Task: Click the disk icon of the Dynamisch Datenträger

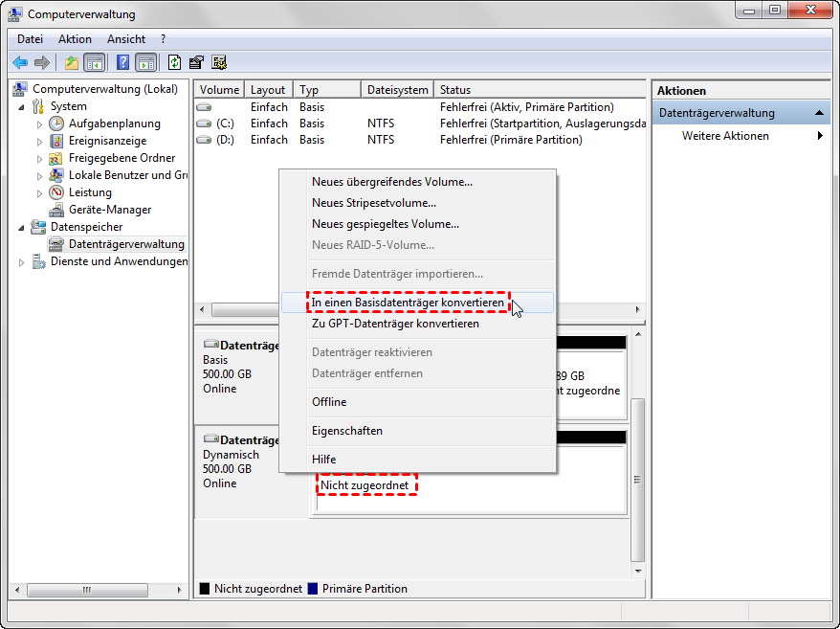Action: (x=211, y=438)
